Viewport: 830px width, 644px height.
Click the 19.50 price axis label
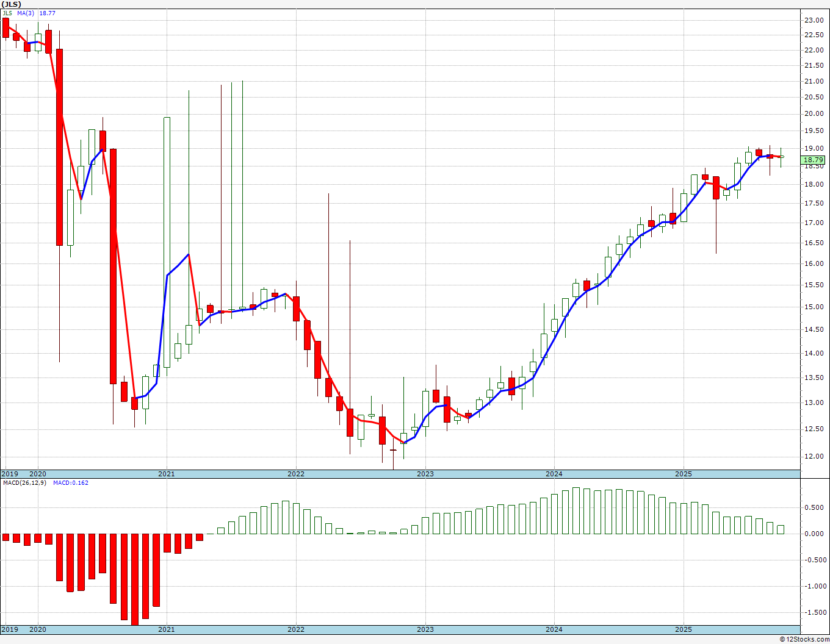pyautogui.click(x=814, y=131)
